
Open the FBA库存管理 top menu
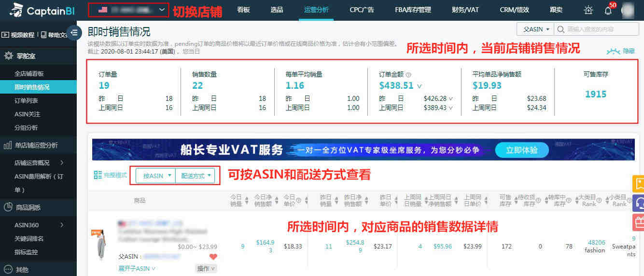(413, 10)
